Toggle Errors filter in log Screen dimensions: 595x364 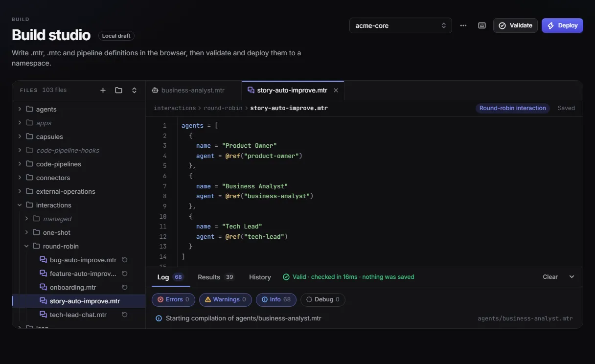tap(173, 299)
